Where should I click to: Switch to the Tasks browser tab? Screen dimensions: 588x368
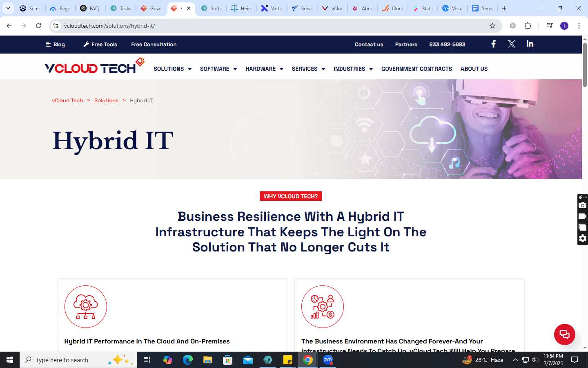[x=121, y=8]
